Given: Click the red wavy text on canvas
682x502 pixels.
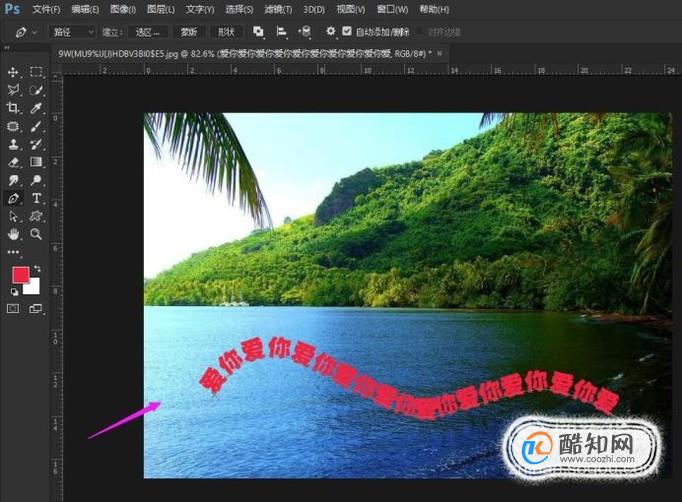Looking at the screenshot, I should (408, 379).
